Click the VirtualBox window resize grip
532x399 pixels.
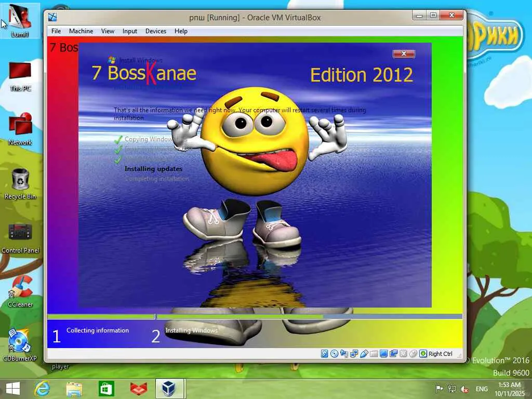pos(459,355)
